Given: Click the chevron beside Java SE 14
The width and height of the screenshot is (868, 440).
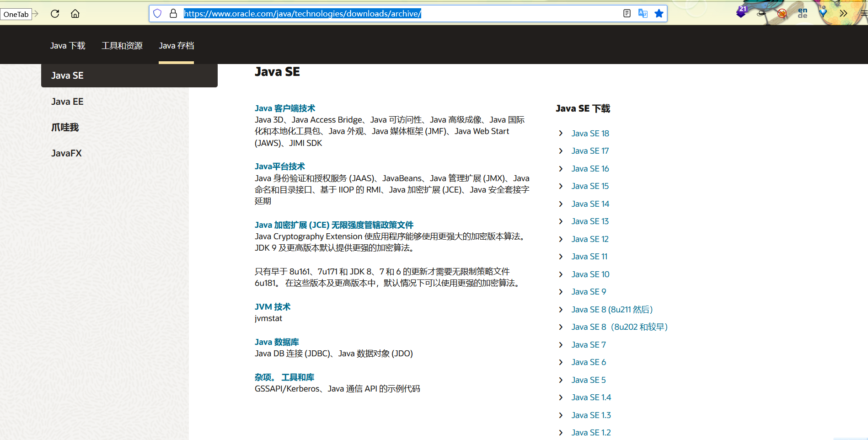Looking at the screenshot, I should (561, 204).
